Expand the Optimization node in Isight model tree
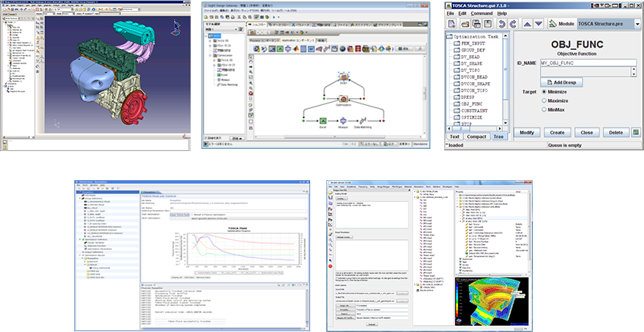 tap(210, 55)
